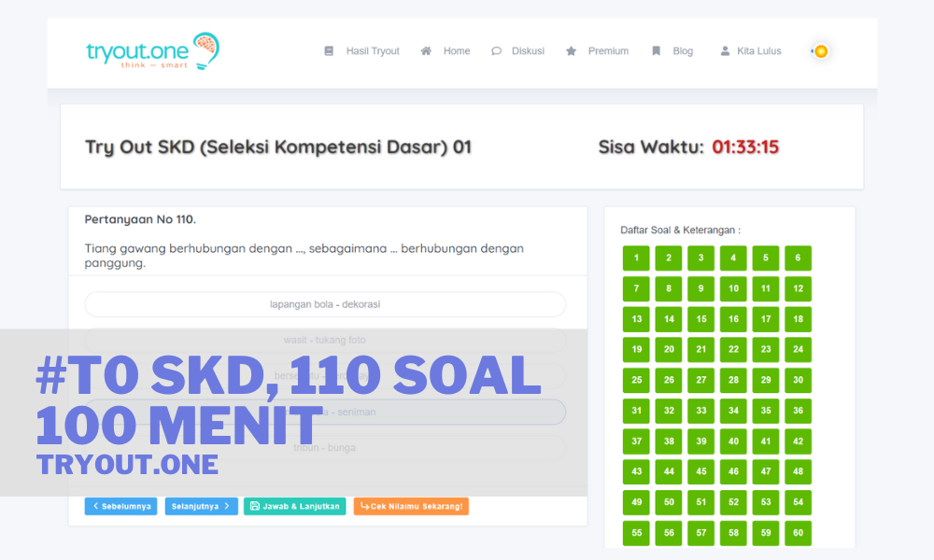Image resolution: width=934 pixels, height=560 pixels.
Task: Select answer 'lapangan bola - dekorasi'
Action: click(325, 304)
